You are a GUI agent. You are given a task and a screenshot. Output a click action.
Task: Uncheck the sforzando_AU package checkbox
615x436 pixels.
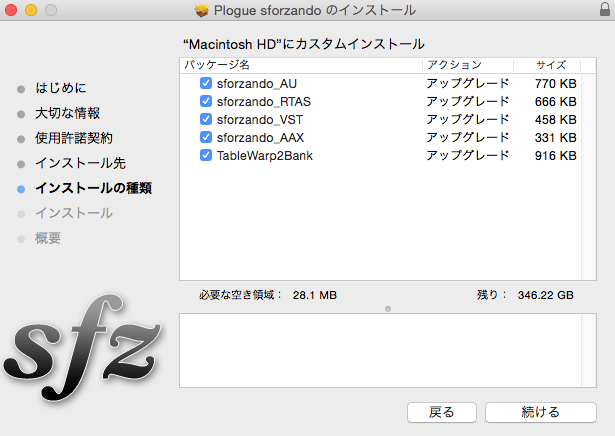coord(206,83)
